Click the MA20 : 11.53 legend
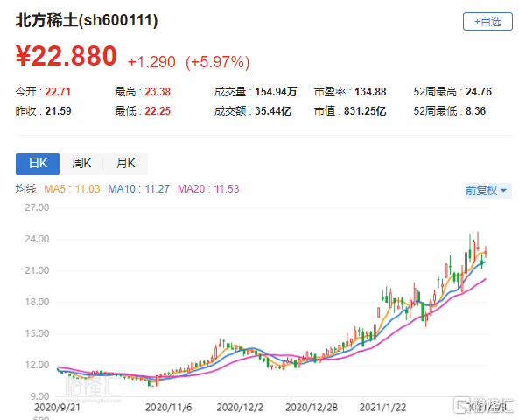 [x=208, y=189]
